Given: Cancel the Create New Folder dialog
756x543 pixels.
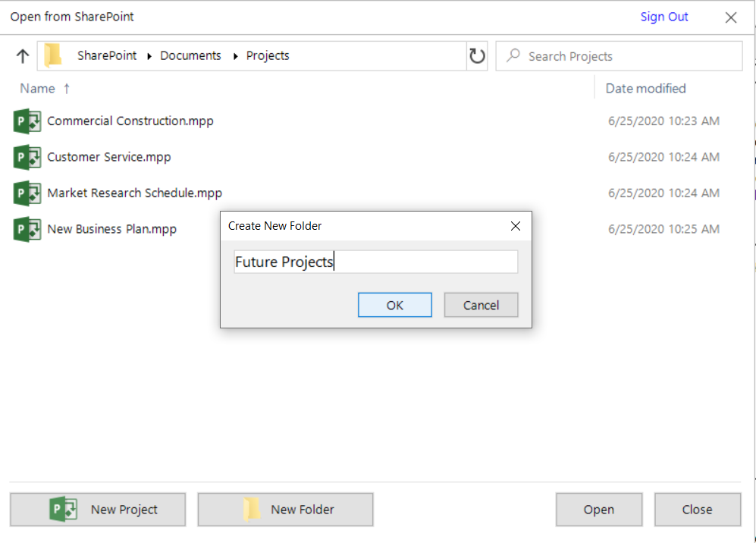Looking at the screenshot, I should coord(482,305).
